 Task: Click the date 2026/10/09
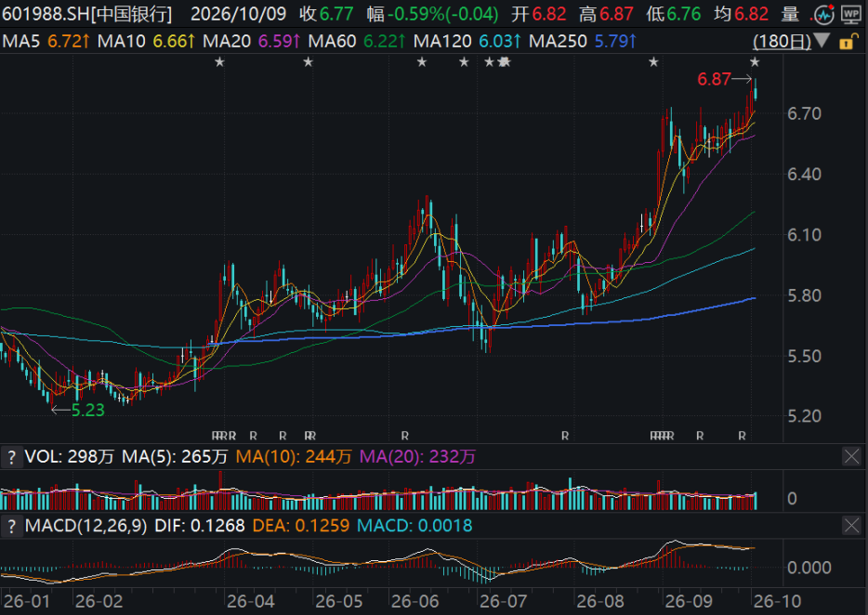(238, 14)
